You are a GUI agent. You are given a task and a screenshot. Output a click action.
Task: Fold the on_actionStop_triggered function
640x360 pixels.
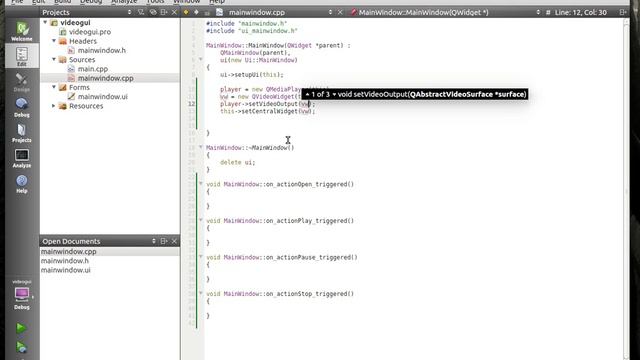(x=201, y=293)
